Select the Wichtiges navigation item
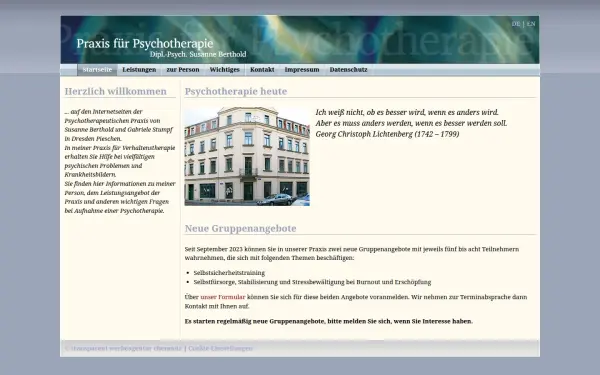Screen dimensions: 600x375 coord(225,70)
